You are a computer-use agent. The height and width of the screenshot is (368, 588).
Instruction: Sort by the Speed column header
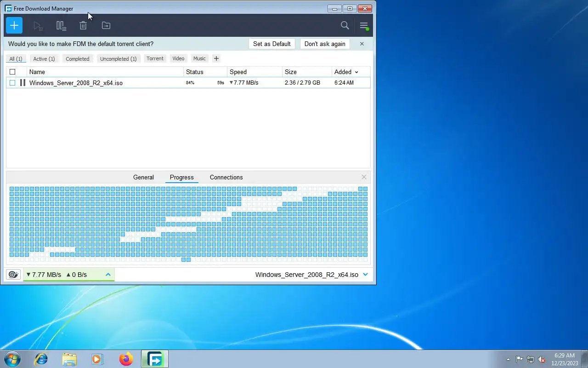254,72
